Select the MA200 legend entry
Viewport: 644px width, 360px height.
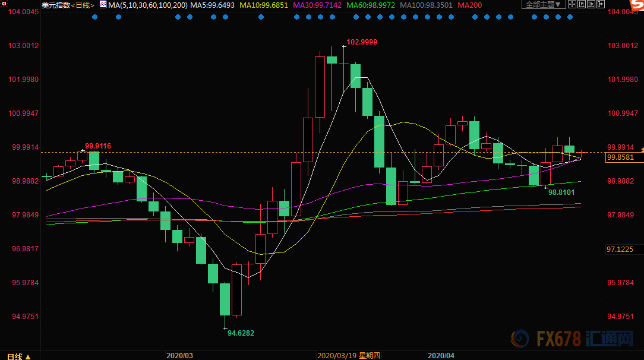tap(471, 5)
